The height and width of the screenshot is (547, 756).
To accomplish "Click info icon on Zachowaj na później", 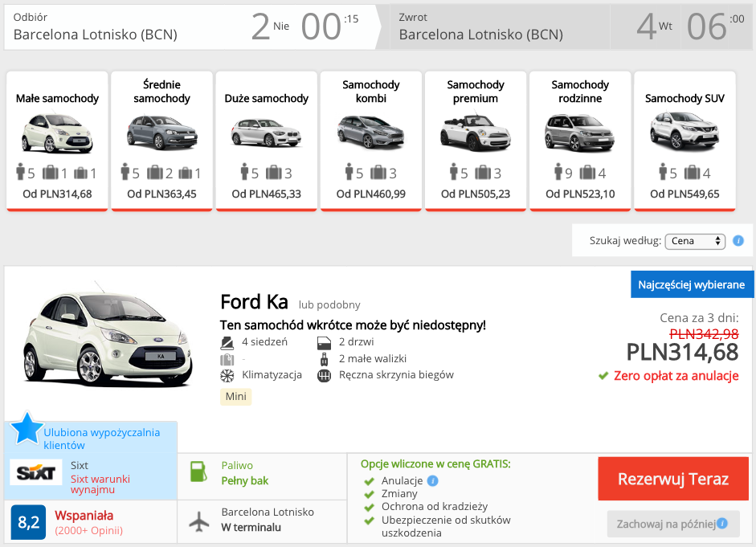I will (722, 524).
